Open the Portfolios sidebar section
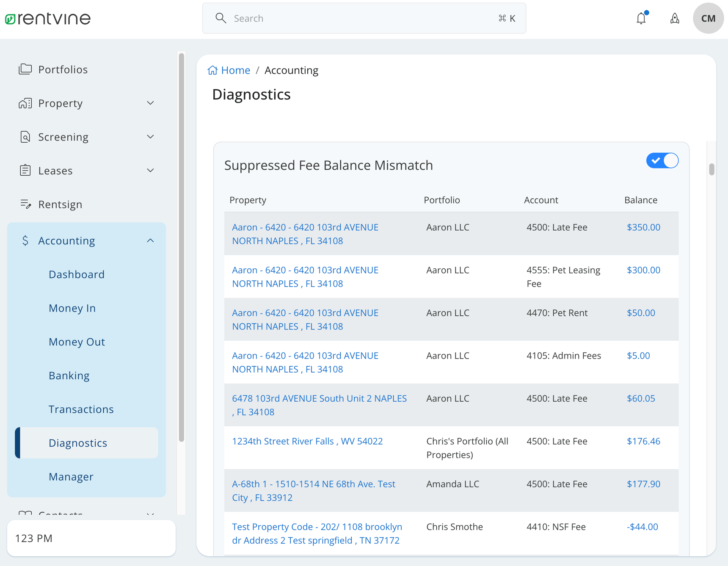The width and height of the screenshot is (728, 566). click(63, 69)
